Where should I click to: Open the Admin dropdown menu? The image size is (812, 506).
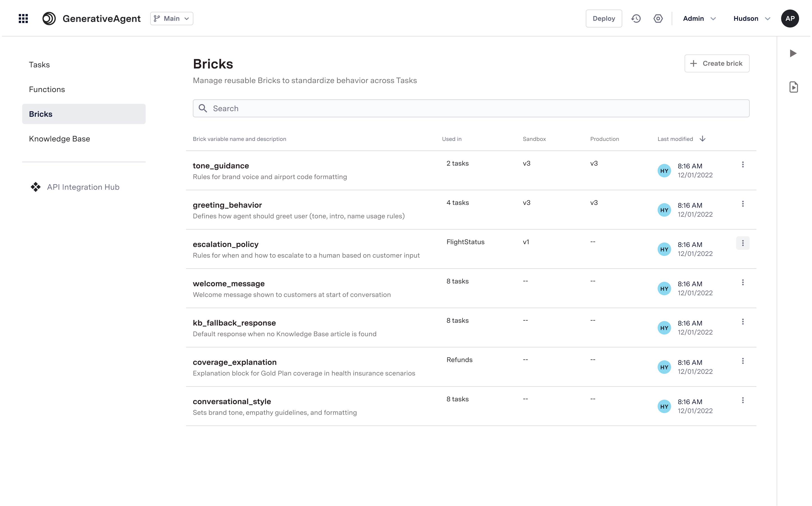tap(699, 19)
